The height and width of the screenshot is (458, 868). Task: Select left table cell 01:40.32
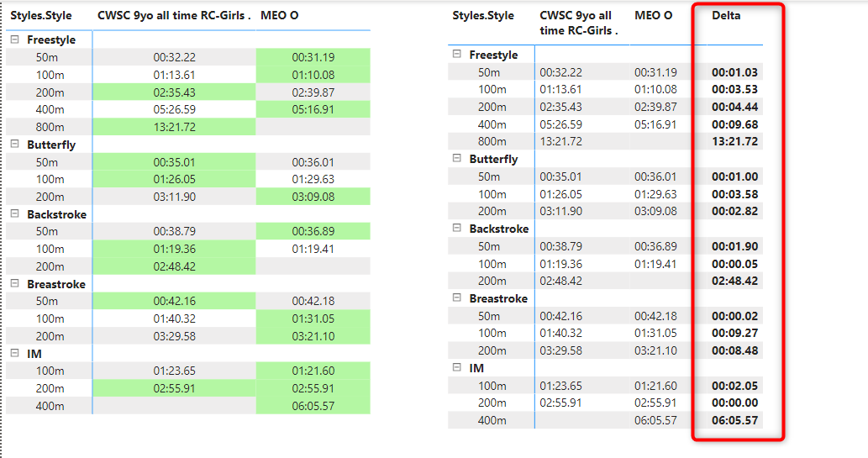click(175, 318)
